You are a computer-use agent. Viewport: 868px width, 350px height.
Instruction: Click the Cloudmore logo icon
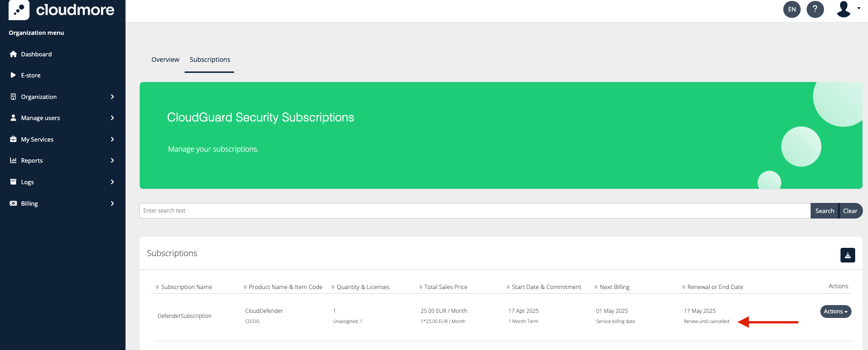pyautogui.click(x=19, y=10)
